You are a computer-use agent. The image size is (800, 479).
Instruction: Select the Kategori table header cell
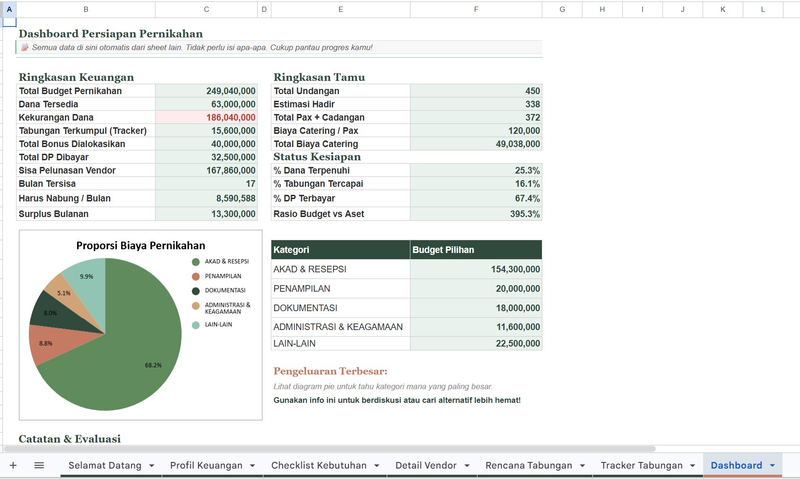coord(340,250)
